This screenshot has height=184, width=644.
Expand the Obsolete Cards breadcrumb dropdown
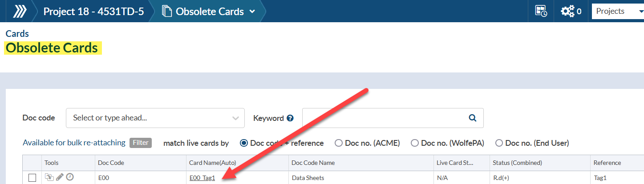pyautogui.click(x=252, y=12)
